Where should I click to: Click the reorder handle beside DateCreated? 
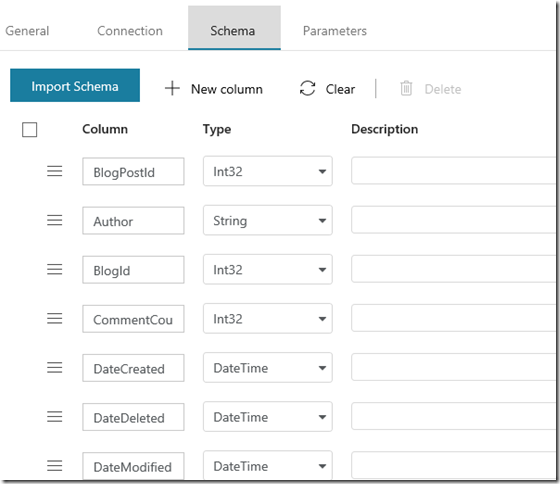point(55,368)
